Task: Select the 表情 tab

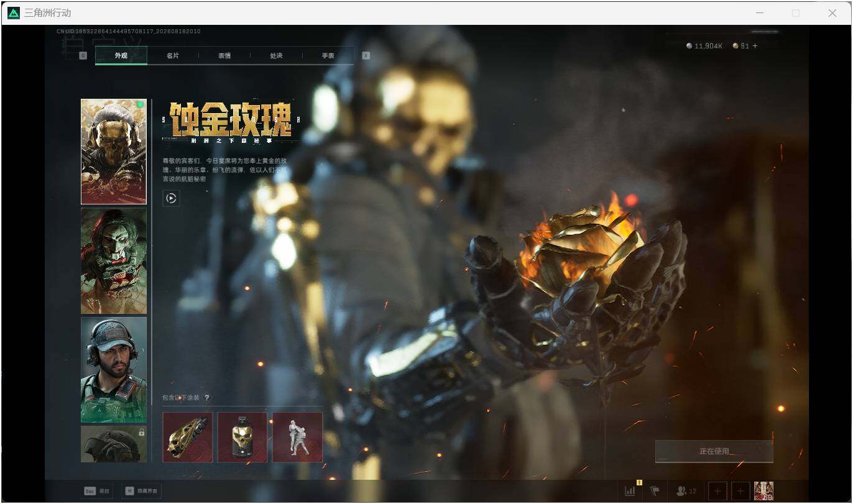Action: point(224,55)
